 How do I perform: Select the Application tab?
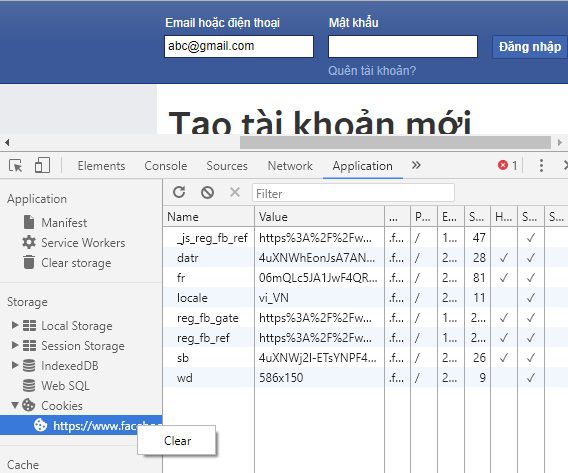click(x=363, y=166)
